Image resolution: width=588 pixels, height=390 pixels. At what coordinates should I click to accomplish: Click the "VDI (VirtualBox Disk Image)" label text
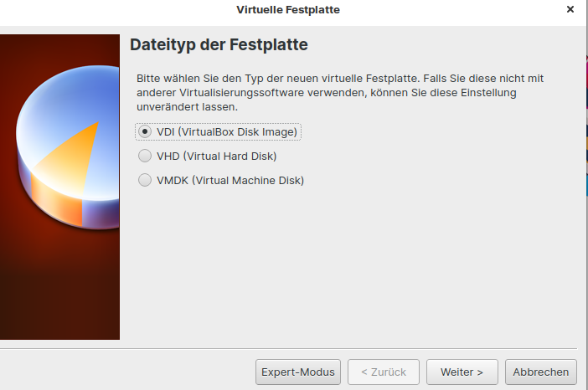coord(227,131)
